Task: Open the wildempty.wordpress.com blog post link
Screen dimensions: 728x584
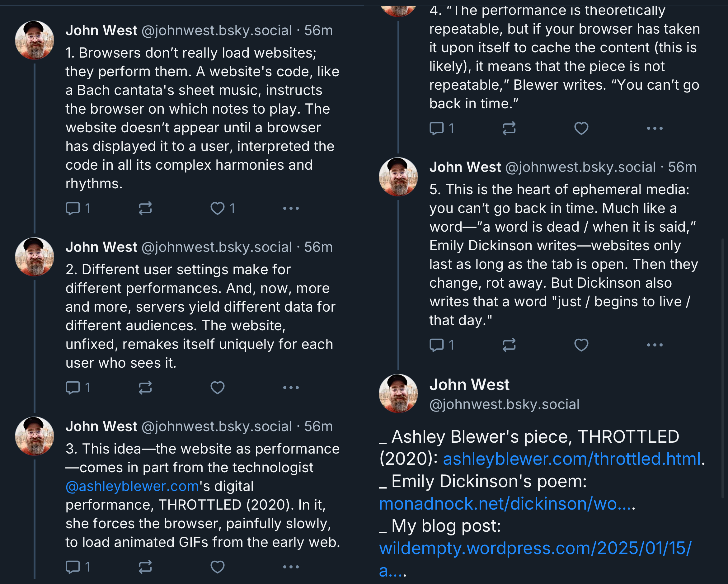Action: click(535, 548)
